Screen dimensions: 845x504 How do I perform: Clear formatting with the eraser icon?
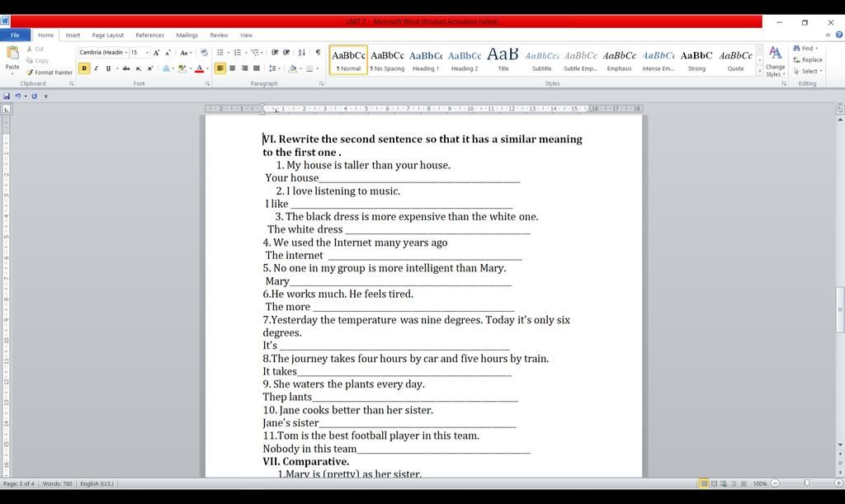205,53
